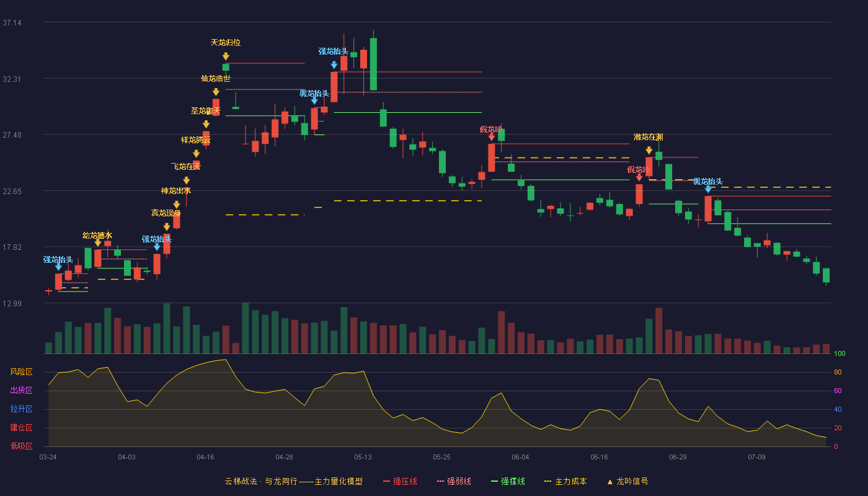Select the 06-29 date axis label

click(x=678, y=457)
